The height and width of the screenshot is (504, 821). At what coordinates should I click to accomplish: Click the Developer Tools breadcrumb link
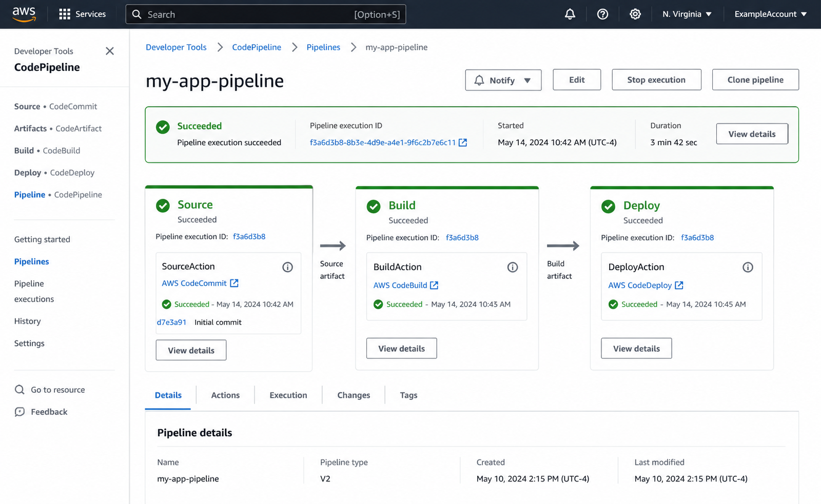pyautogui.click(x=176, y=47)
